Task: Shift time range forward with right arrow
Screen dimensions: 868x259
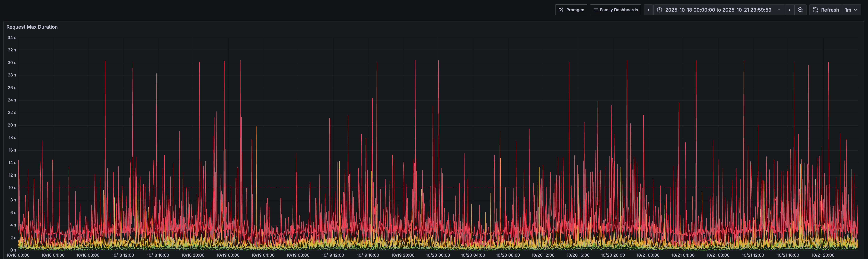Action: (x=789, y=10)
